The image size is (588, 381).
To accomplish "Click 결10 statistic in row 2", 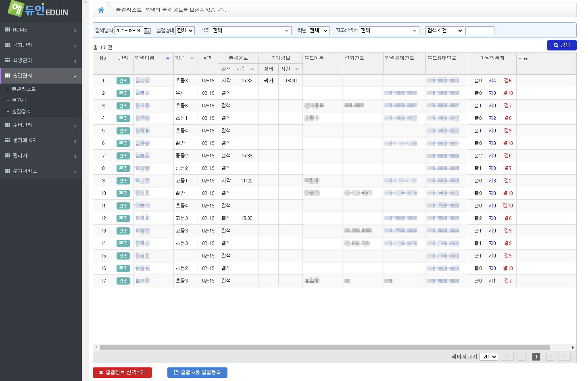I will tap(508, 93).
